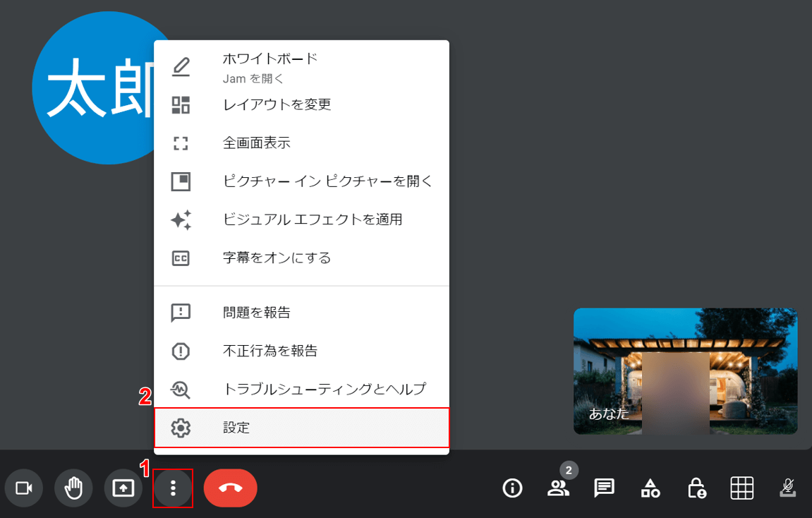Click the muted microphone icon at far right
Image resolution: width=812 pixels, height=518 pixels.
[787, 488]
